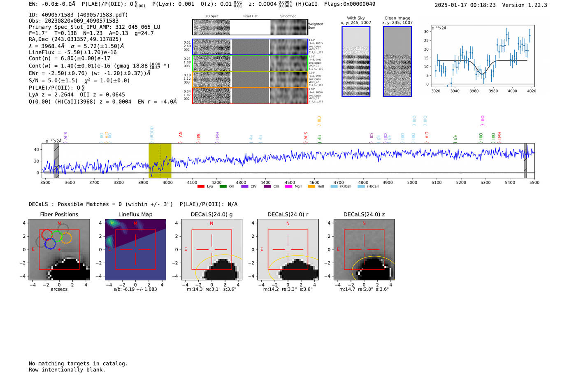This screenshot has height=392, width=576.
Task: Click the LyA z = 2.2644 text
Action: tap(51, 95)
